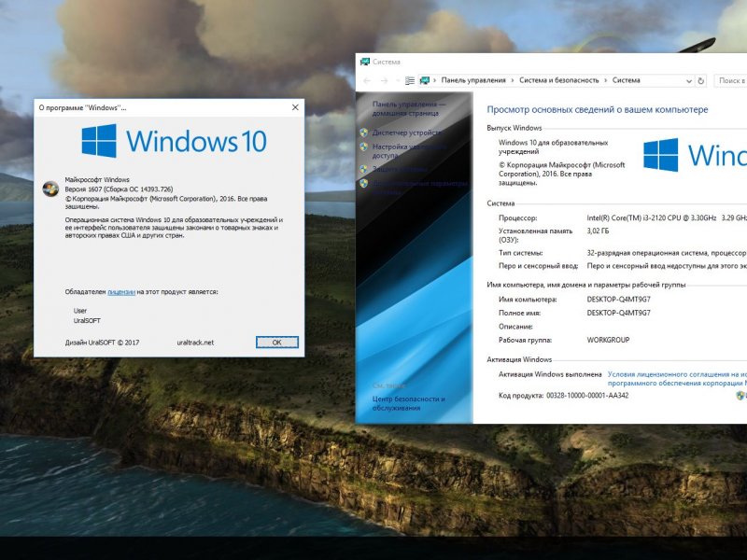The height and width of the screenshot is (560, 747).
Task: Click the Перо и сенсорный ввод недоступны value
Action: [667, 266]
